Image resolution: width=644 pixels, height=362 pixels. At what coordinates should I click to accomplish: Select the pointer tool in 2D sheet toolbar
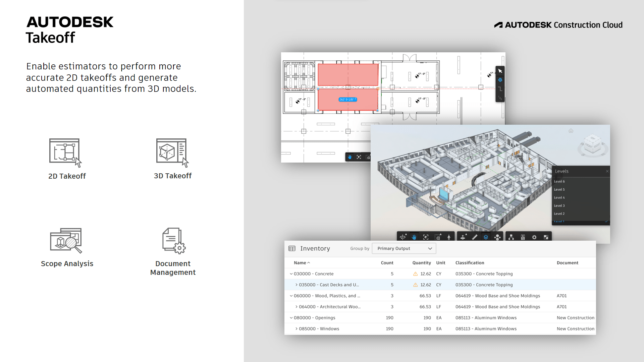[x=500, y=71]
